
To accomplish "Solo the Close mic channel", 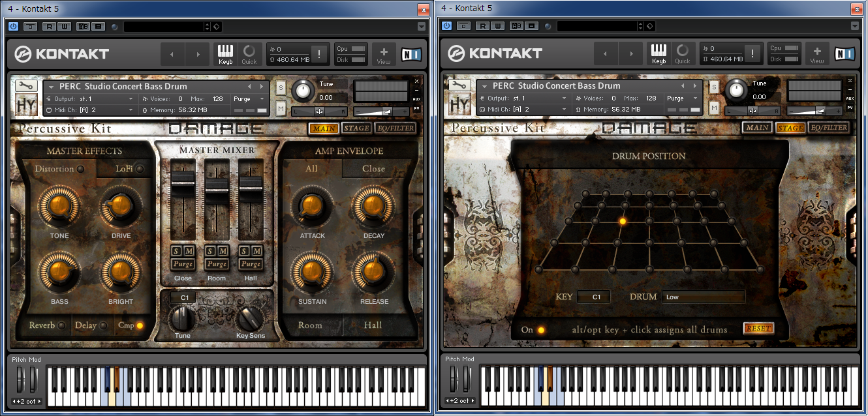I will (176, 251).
